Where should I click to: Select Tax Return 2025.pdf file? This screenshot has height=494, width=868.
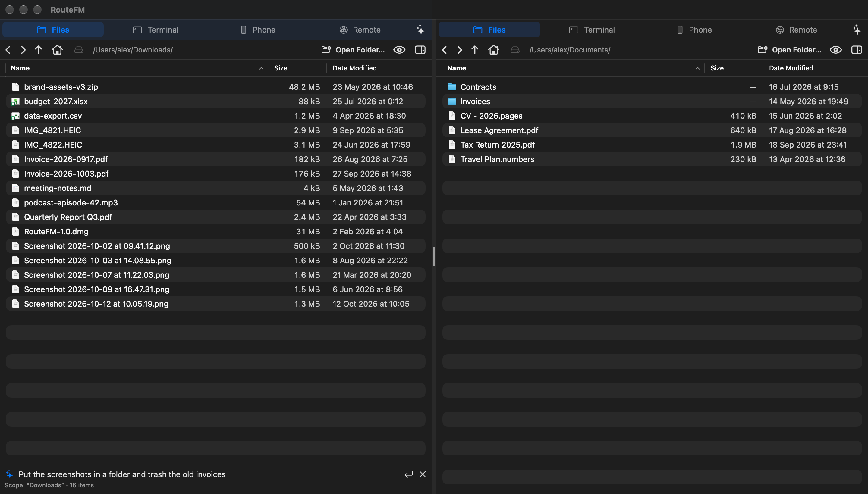point(652,145)
